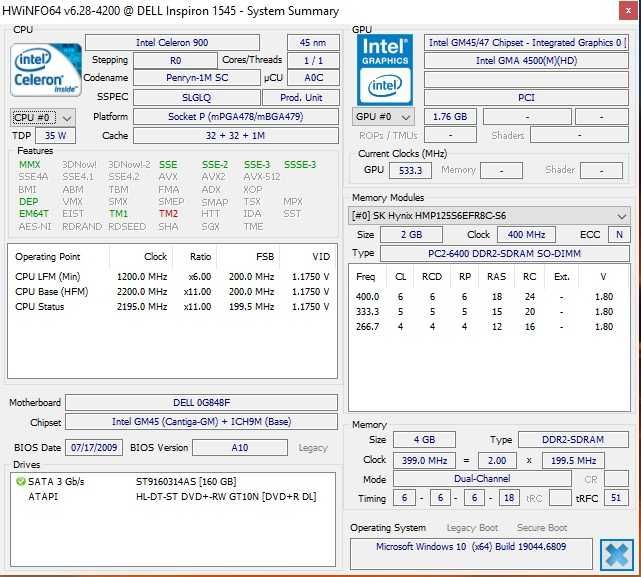This screenshot has height=577, width=641.
Task: Open the CPU #0 selector dropdown
Action: pos(43,118)
